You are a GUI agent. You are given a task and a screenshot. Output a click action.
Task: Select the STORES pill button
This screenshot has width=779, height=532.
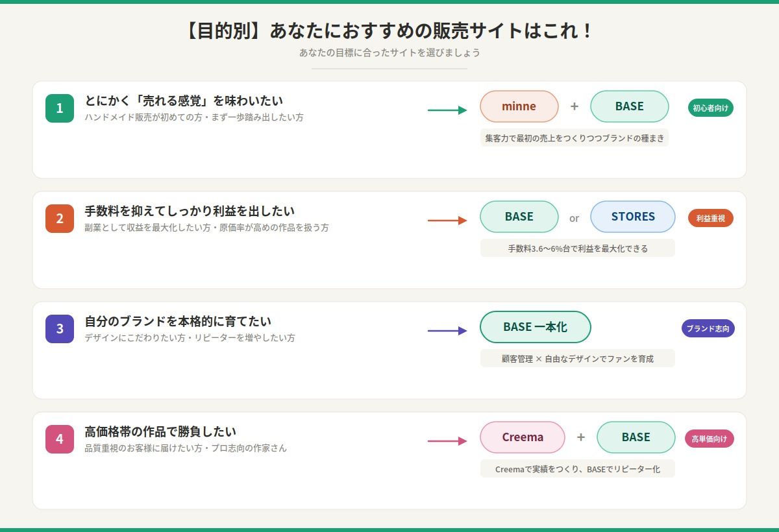pyautogui.click(x=632, y=217)
